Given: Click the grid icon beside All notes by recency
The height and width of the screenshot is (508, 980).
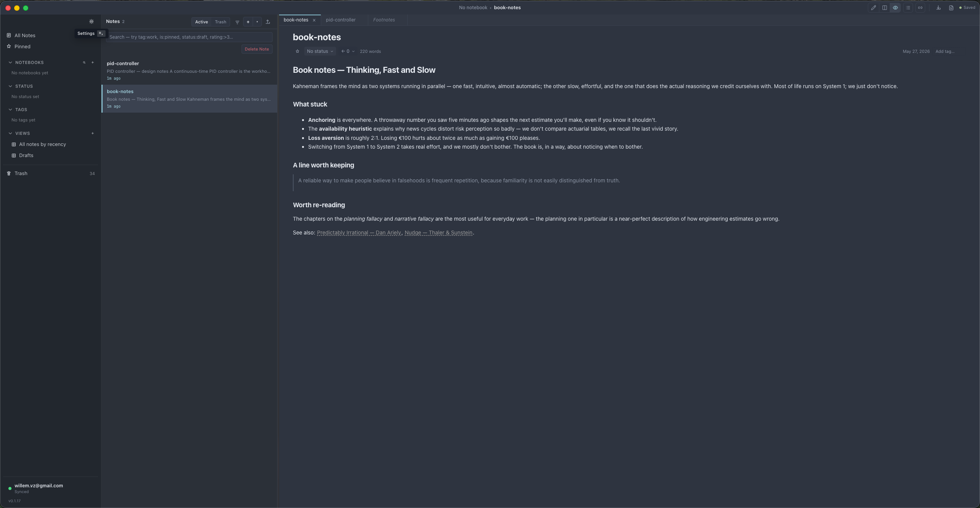Looking at the screenshot, I should [x=14, y=144].
